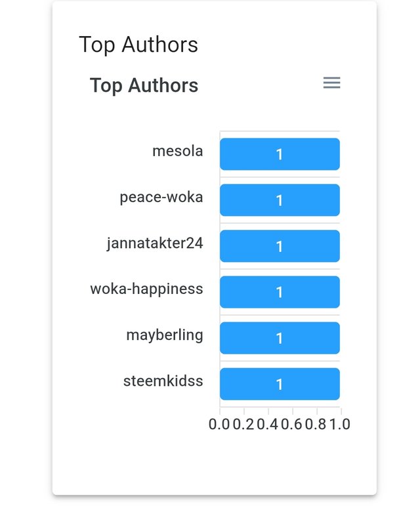Select the woka-happiness bar
Viewport: 420px width, 525px height.
tap(280, 292)
